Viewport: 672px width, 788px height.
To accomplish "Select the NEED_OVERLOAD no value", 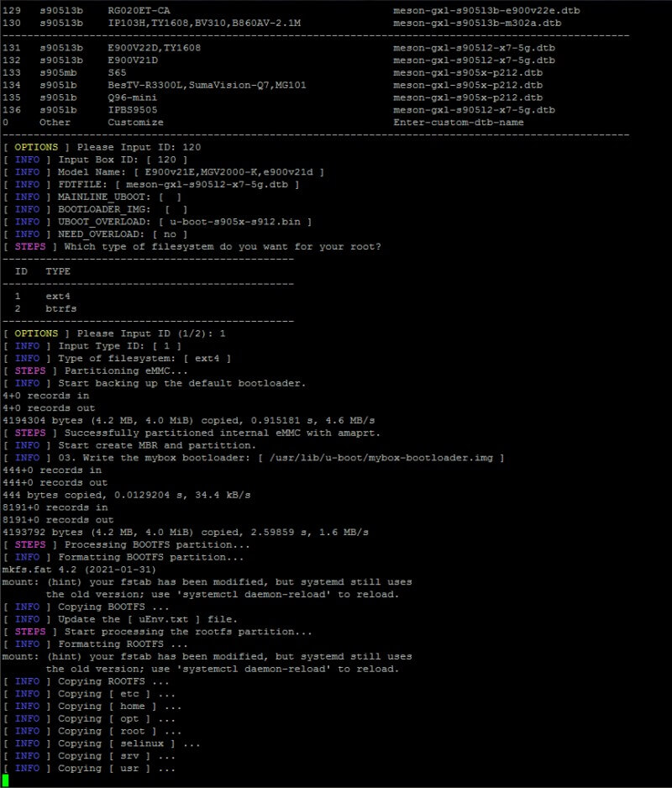I will (151, 234).
